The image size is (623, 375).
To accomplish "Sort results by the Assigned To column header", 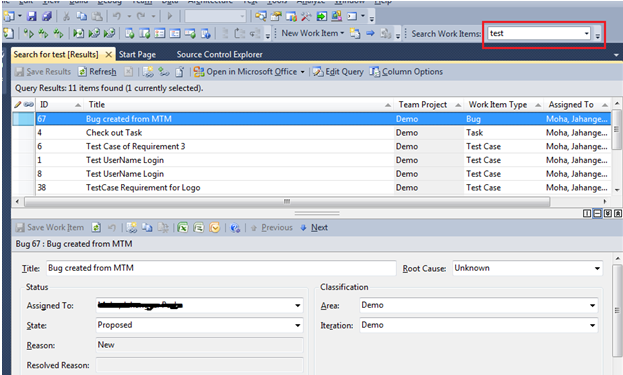I will coord(577,105).
